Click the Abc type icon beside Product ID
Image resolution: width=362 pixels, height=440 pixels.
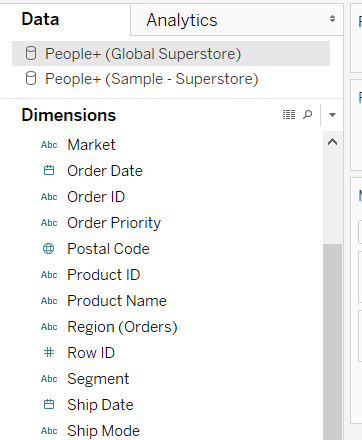49,275
